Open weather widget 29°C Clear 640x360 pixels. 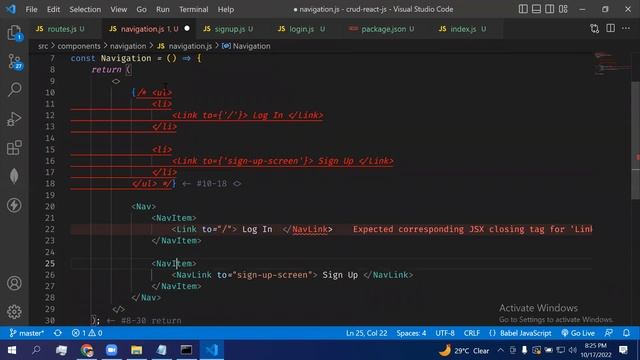coord(464,350)
